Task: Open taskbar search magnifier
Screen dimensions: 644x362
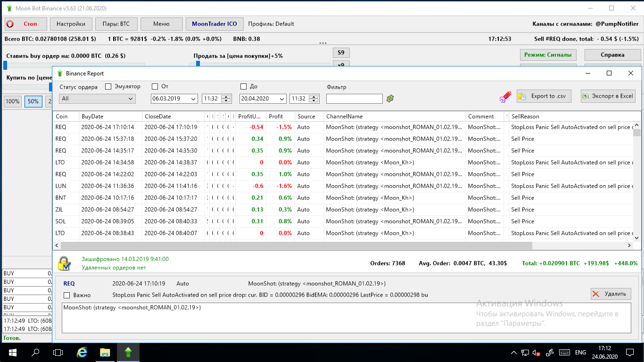Action: (x=35, y=352)
